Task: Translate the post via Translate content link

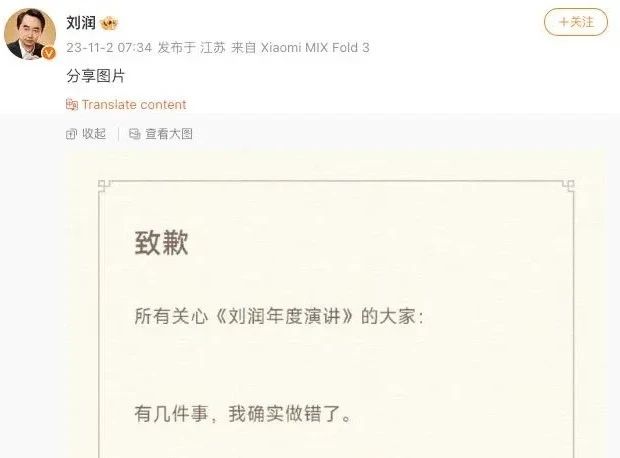Action: (x=134, y=104)
